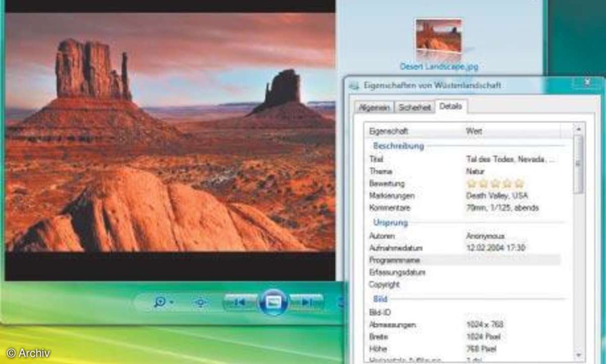Viewport: 606px width, 364px height.
Task: Click the first star in Bewertung
Action: click(472, 184)
